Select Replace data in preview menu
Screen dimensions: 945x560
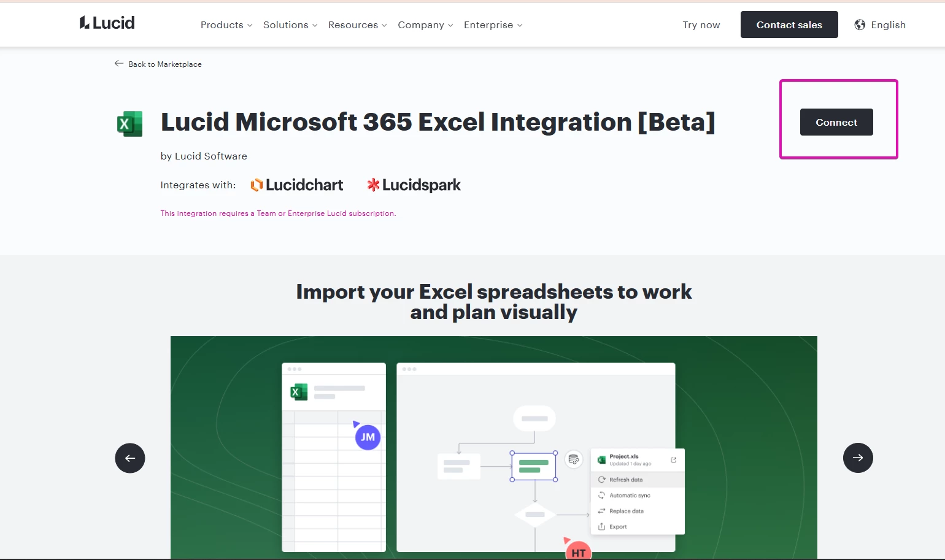pyautogui.click(x=638, y=511)
